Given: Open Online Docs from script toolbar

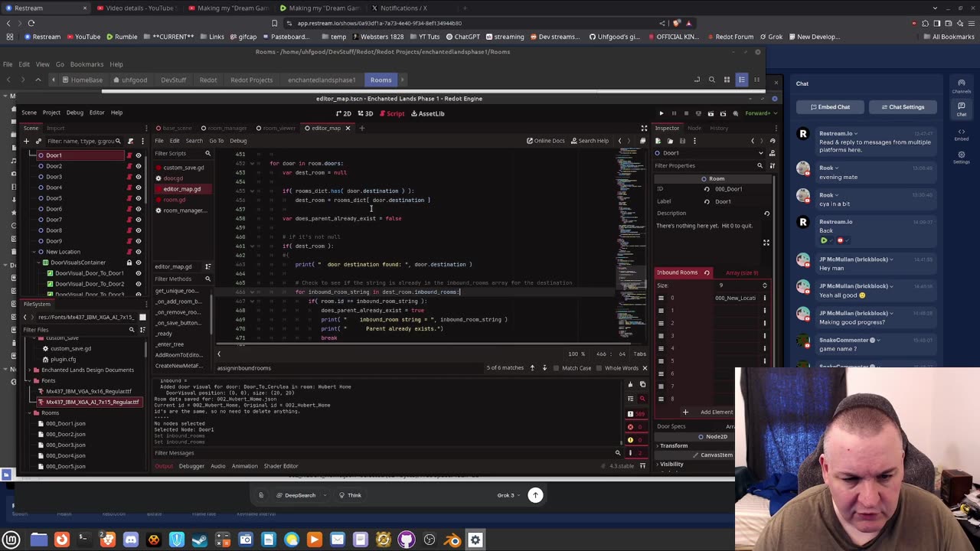Looking at the screenshot, I should tap(546, 141).
